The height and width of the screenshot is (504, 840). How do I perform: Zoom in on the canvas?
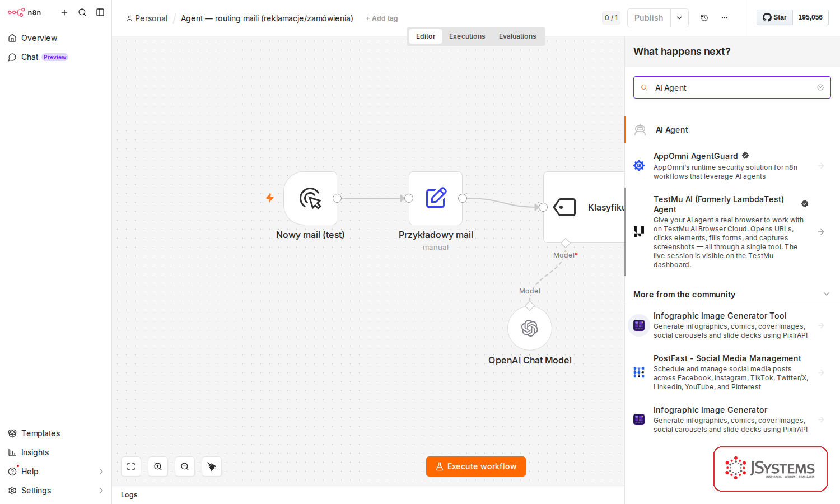(158, 466)
